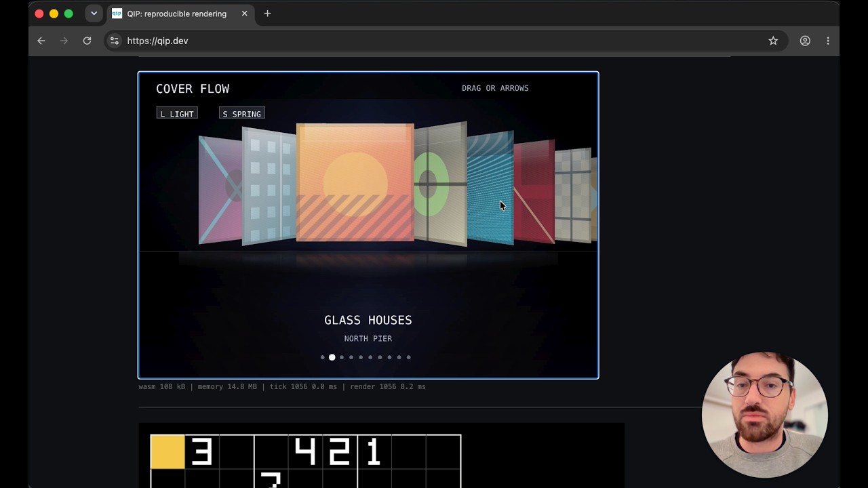Click the top-row puzzle cell showing 2

pyautogui.click(x=340, y=452)
